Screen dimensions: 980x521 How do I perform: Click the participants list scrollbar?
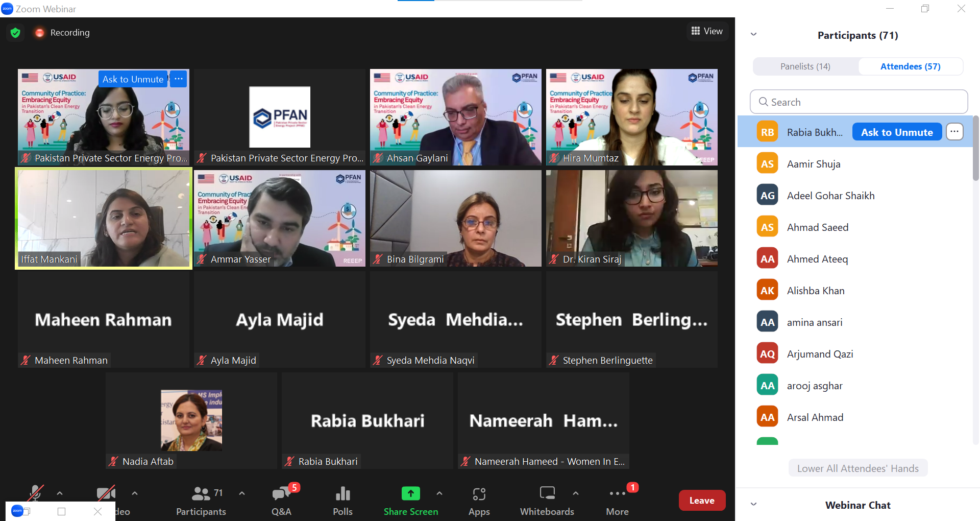(x=975, y=149)
